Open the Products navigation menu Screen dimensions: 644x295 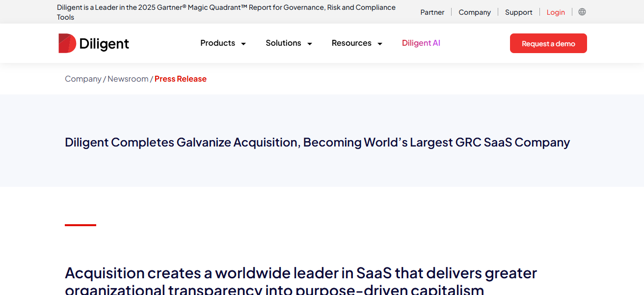[217, 43]
